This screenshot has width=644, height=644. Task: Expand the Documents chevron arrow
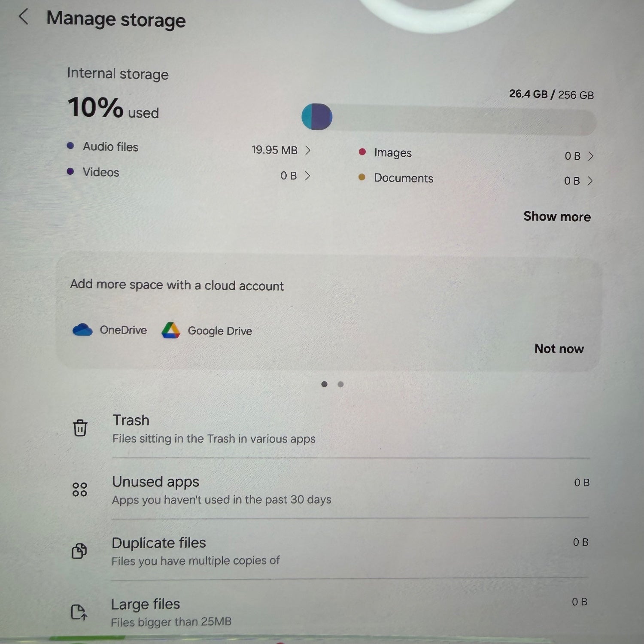[x=590, y=181]
